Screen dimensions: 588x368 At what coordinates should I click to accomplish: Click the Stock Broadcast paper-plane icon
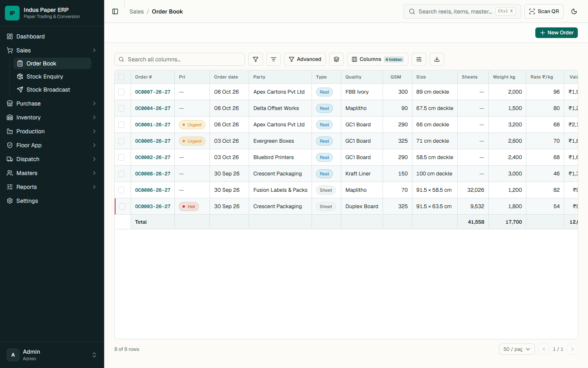(20, 90)
